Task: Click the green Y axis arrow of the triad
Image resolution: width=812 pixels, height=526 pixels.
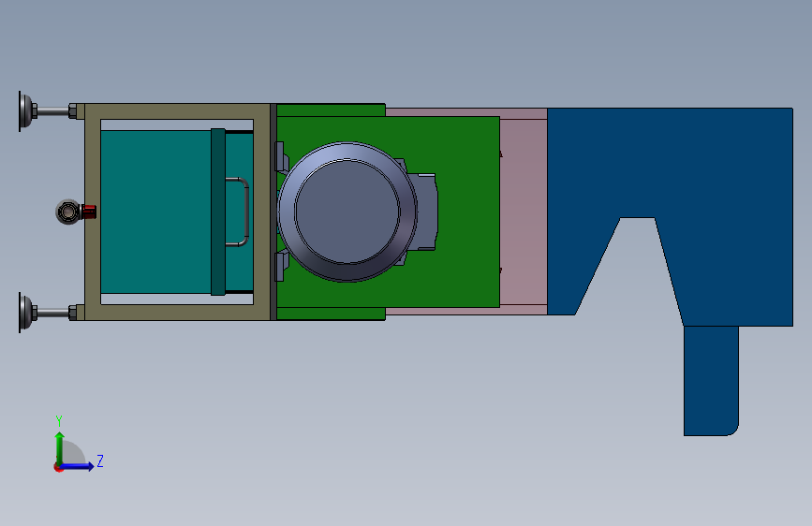Action: click(60, 447)
